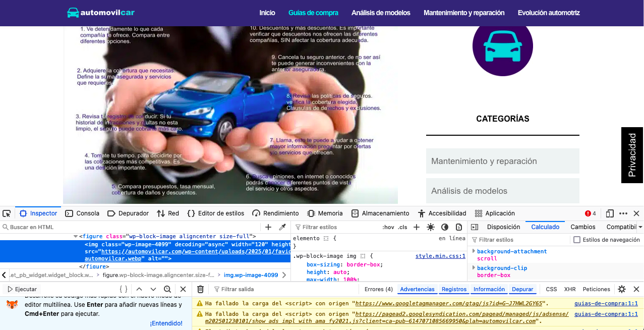This screenshot has height=330, width=644.
Task: Open DevTools three-dot options menu
Action: coord(623,213)
